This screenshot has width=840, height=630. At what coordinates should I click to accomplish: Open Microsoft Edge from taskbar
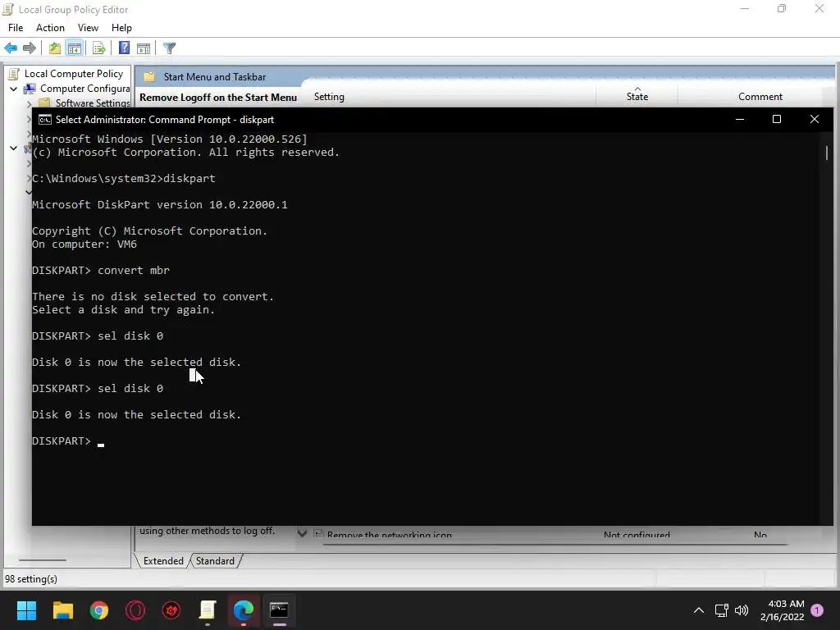(243, 610)
